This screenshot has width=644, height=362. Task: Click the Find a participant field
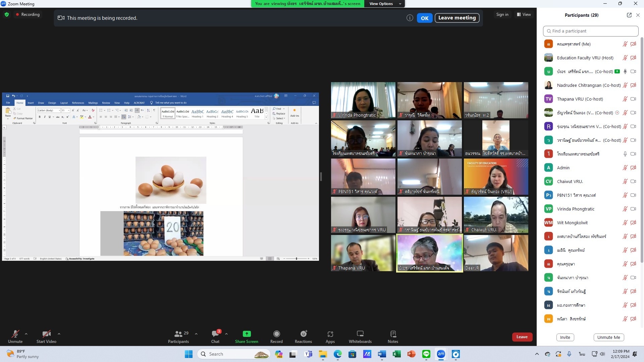[x=590, y=31]
